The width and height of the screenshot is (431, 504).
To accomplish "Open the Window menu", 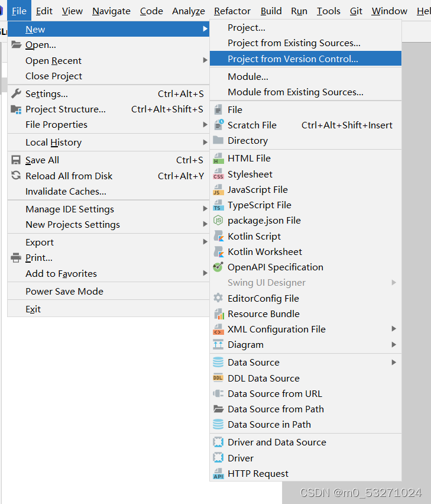I will tap(389, 11).
